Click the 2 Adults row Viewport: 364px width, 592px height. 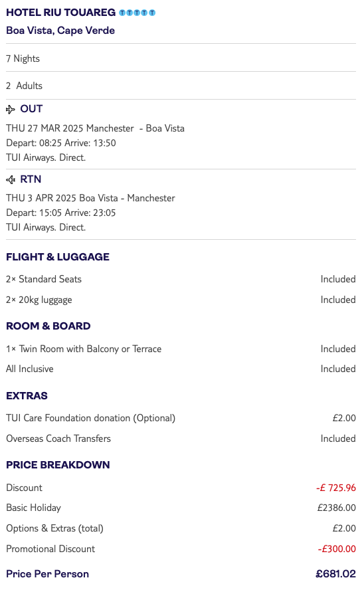click(181, 86)
